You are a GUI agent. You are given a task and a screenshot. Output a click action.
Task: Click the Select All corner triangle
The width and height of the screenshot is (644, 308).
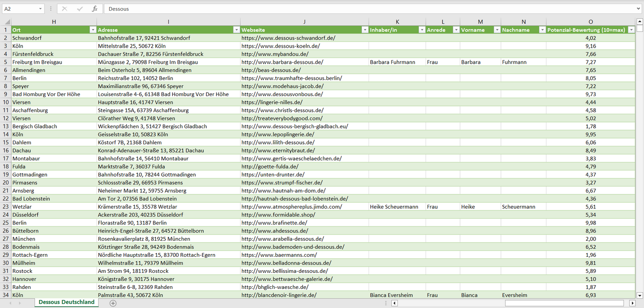(x=6, y=22)
